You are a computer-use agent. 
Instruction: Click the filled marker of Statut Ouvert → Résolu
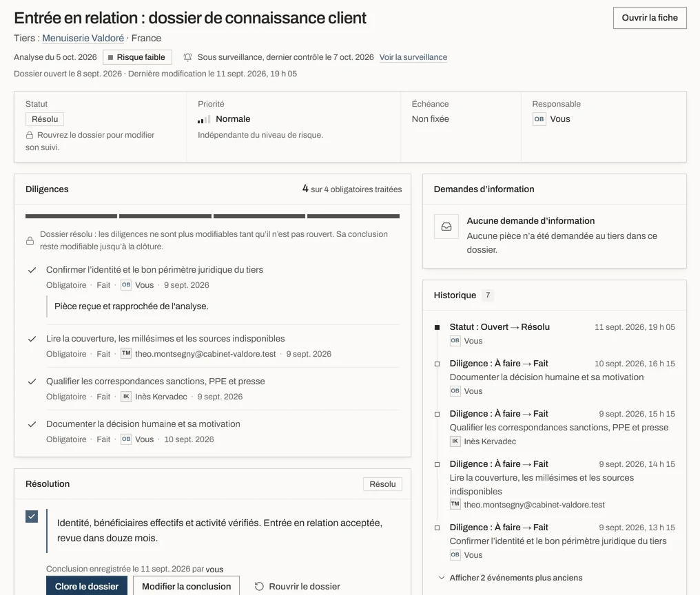437,327
